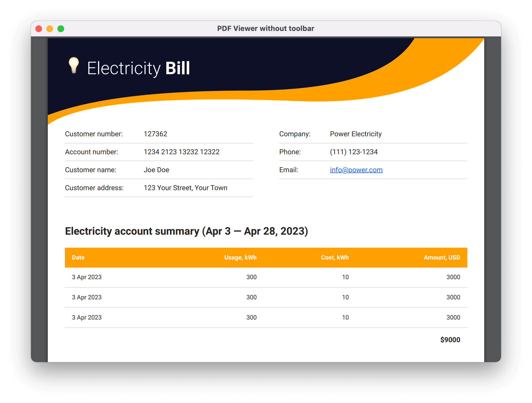Click the first table row's 3000 amount

pyautogui.click(x=453, y=277)
